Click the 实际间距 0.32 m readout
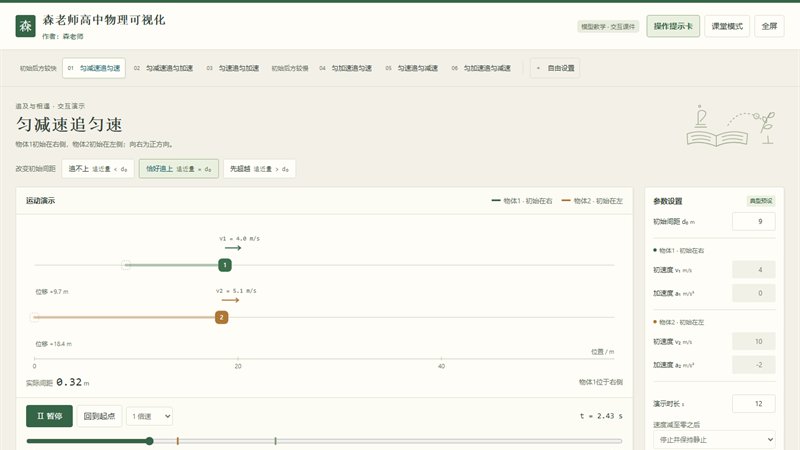 point(58,382)
